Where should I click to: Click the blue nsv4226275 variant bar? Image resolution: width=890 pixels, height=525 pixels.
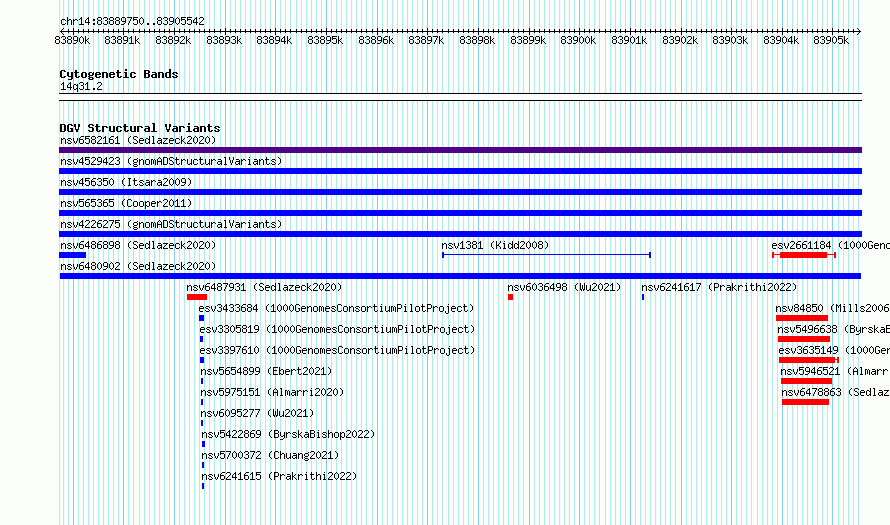click(x=460, y=234)
